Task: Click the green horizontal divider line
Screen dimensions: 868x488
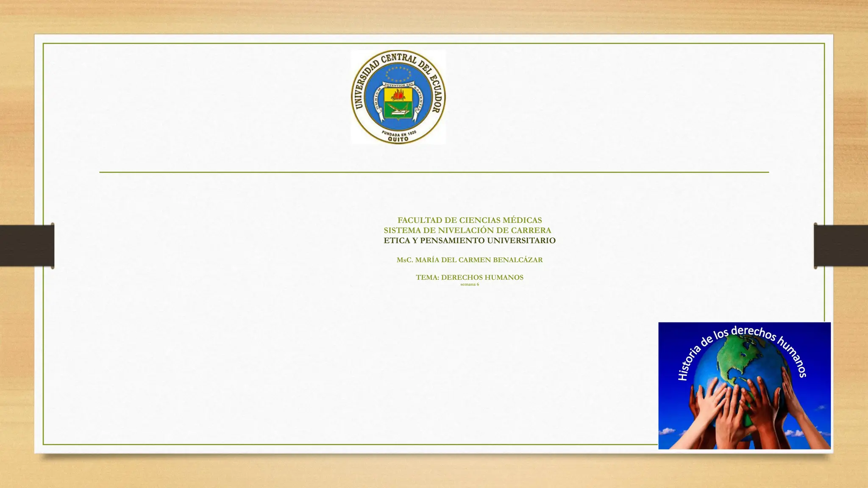Action: (x=434, y=172)
